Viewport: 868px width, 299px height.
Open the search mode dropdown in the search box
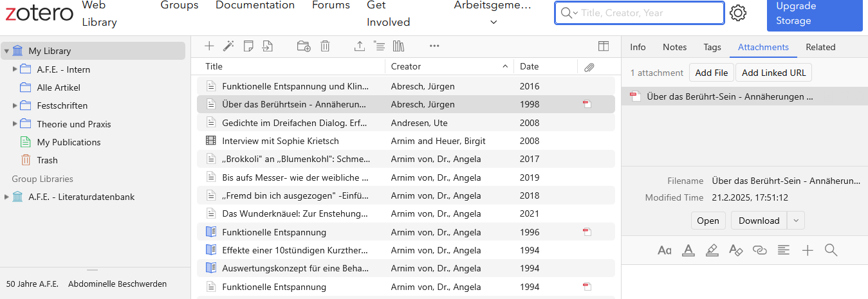click(569, 13)
